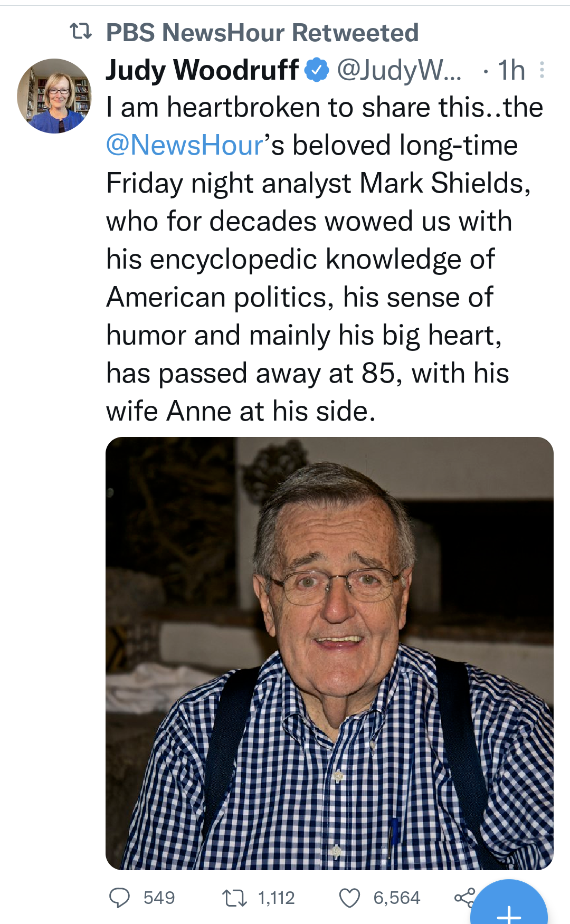
Task: Retweet using the arrows icon below the photo
Action: 234,898
